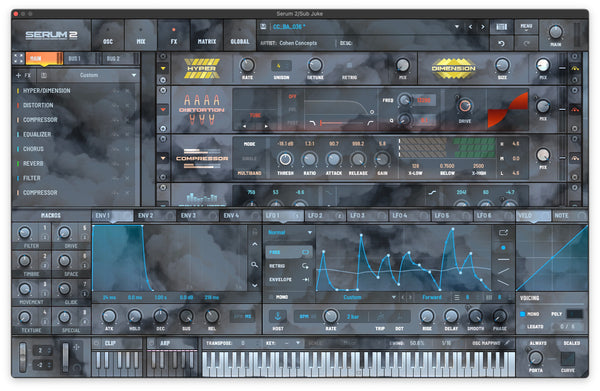Image resolution: width=600 pixels, height=391 pixels.
Task: Select LFO ENVELOPE trigger mode
Action: click(x=289, y=280)
